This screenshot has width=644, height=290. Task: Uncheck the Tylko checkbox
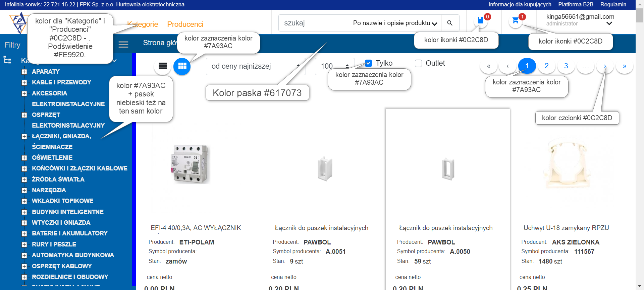(x=368, y=63)
